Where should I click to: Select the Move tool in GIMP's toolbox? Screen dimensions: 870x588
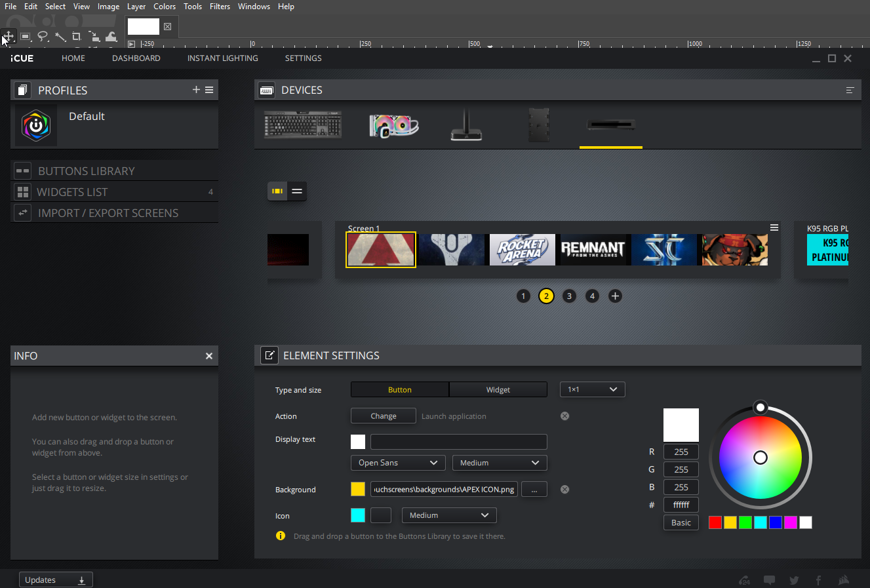9,36
